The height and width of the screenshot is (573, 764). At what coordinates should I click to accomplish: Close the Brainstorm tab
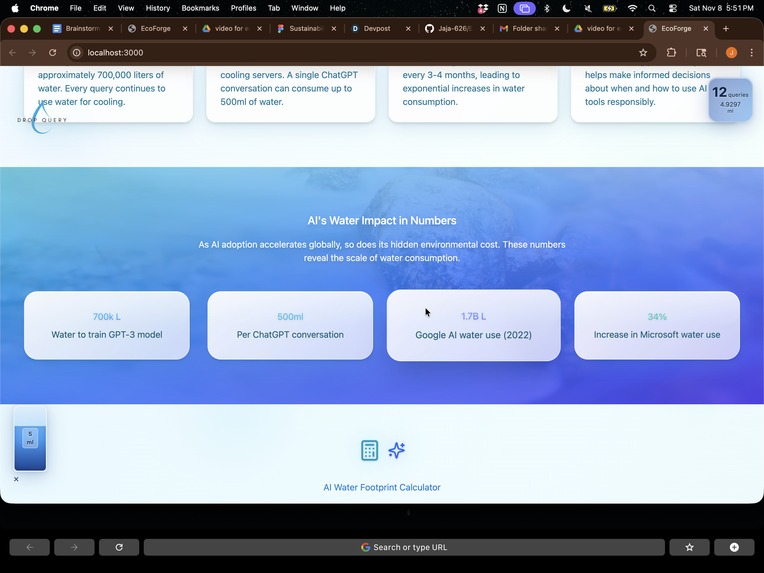(x=111, y=29)
